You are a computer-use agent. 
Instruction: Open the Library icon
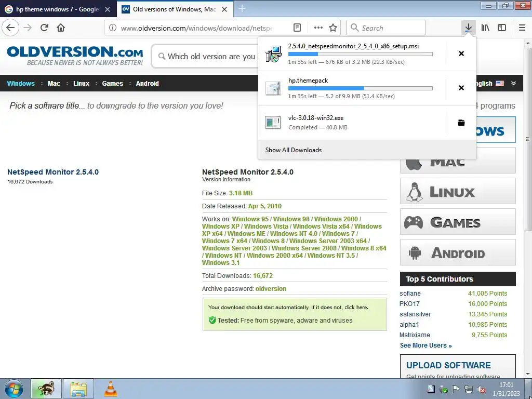point(485,28)
